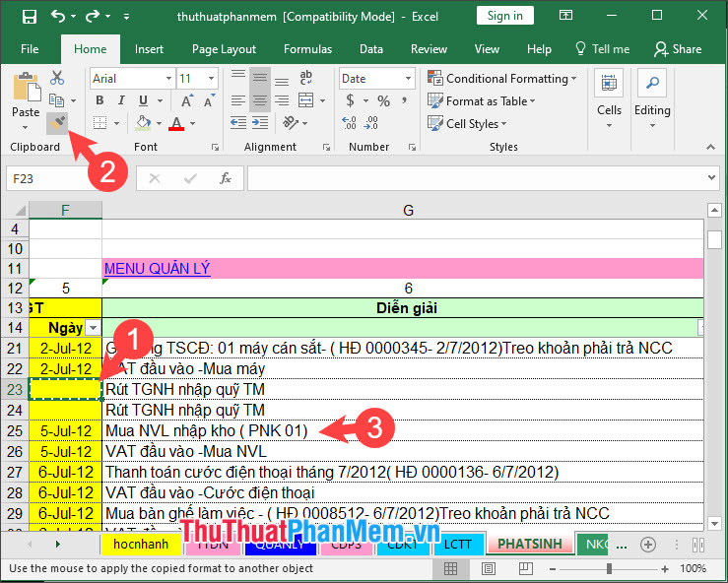The height and width of the screenshot is (583, 728).
Task: Set Middle Align vertical alignment
Action: (260, 78)
